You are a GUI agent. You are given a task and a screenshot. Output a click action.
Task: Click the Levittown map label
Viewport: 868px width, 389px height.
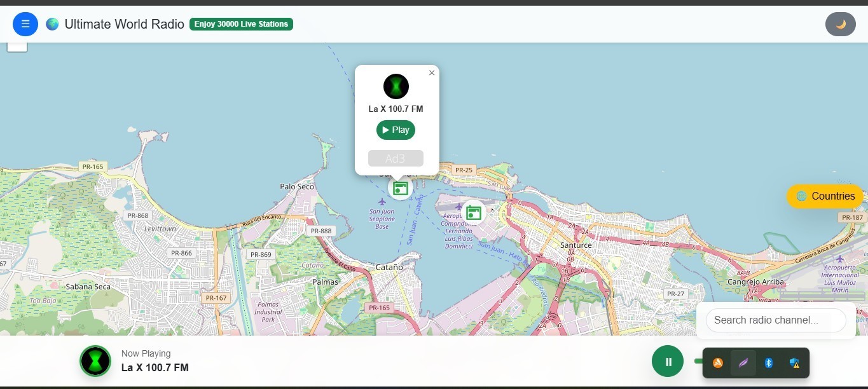point(160,228)
